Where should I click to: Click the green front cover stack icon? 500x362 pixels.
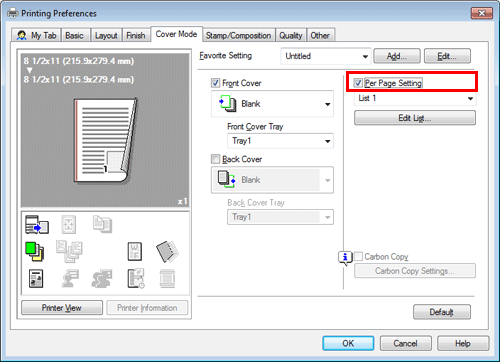click(x=35, y=252)
